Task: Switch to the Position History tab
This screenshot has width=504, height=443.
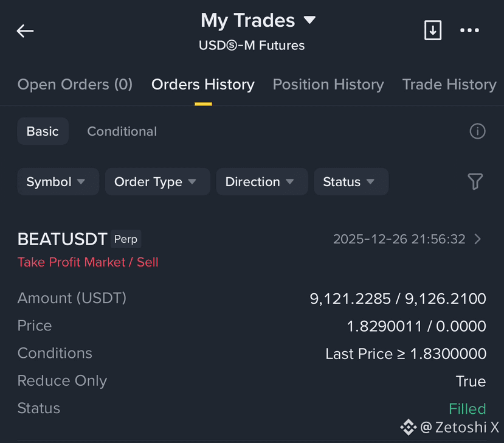Action: (328, 85)
